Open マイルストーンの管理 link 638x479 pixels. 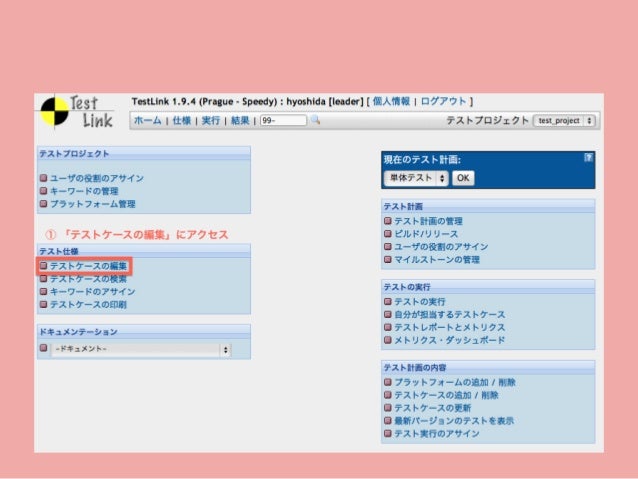tap(437, 260)
